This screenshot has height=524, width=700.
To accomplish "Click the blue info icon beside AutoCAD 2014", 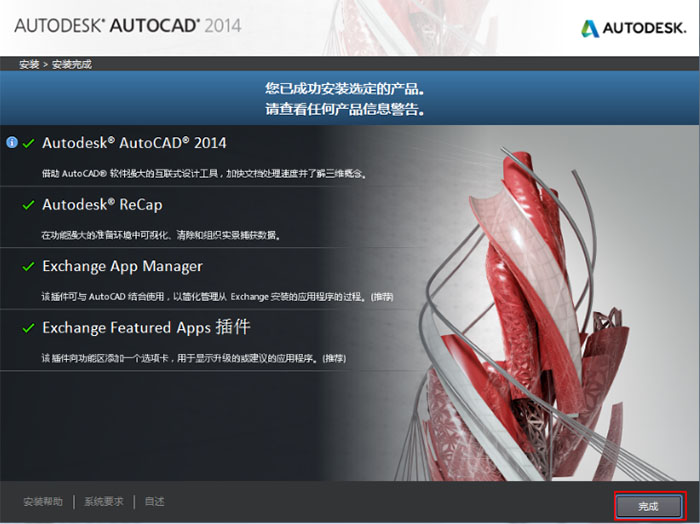I will coord(12,142).
